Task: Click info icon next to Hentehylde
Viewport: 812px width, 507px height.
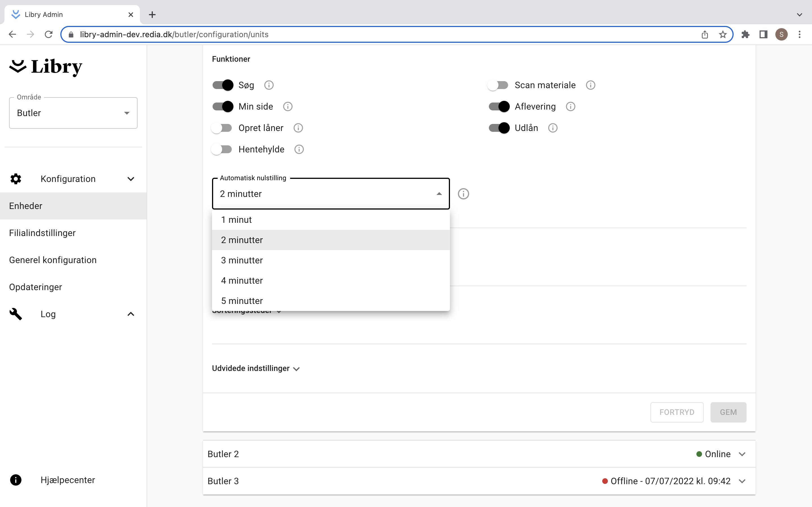Action: (x=299, y=149)
